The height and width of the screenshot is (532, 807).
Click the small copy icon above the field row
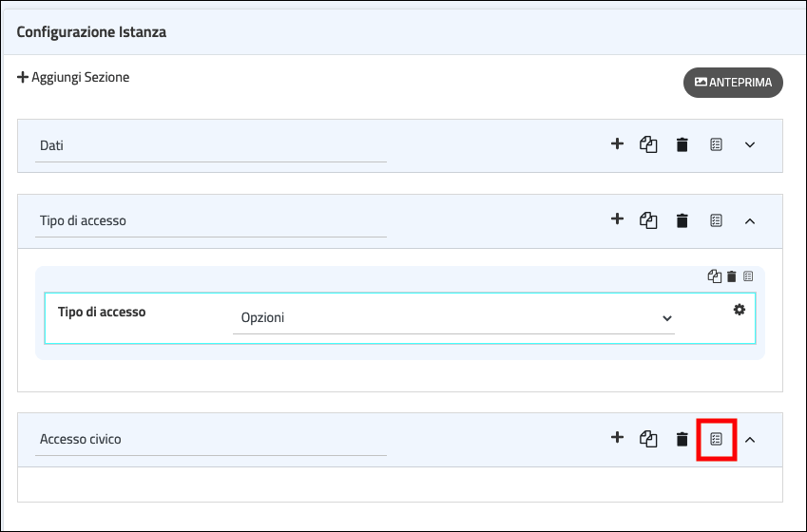pos(715,276)
